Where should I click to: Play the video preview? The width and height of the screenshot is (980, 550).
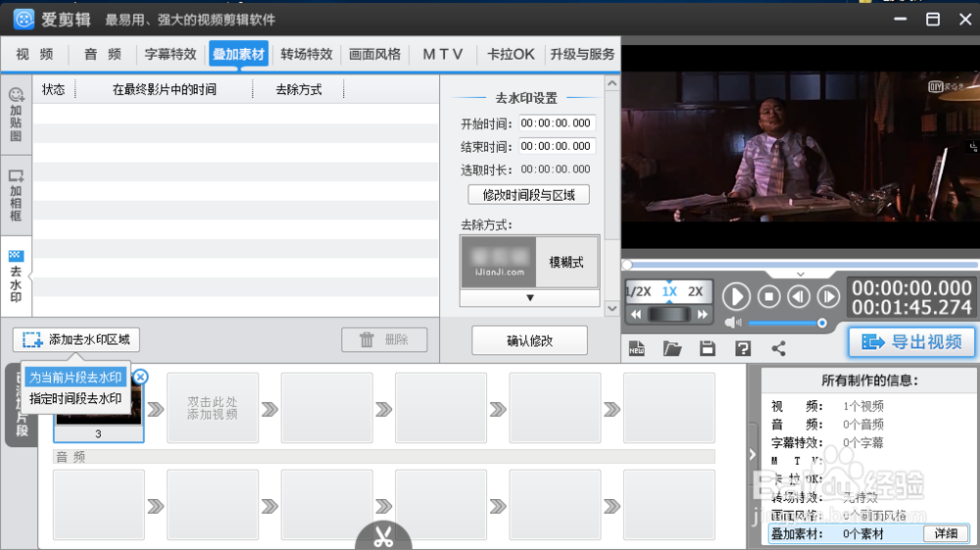736,296
